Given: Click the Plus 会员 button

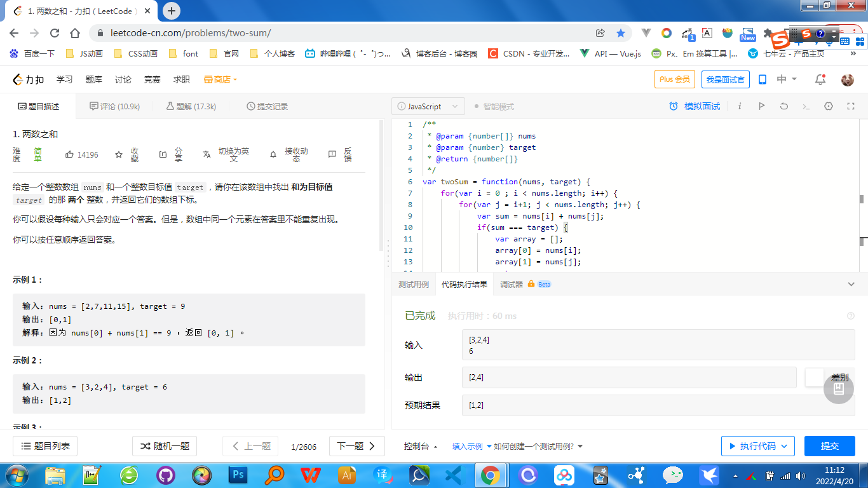Looking at the screenshot, I should tap(675, 79).
